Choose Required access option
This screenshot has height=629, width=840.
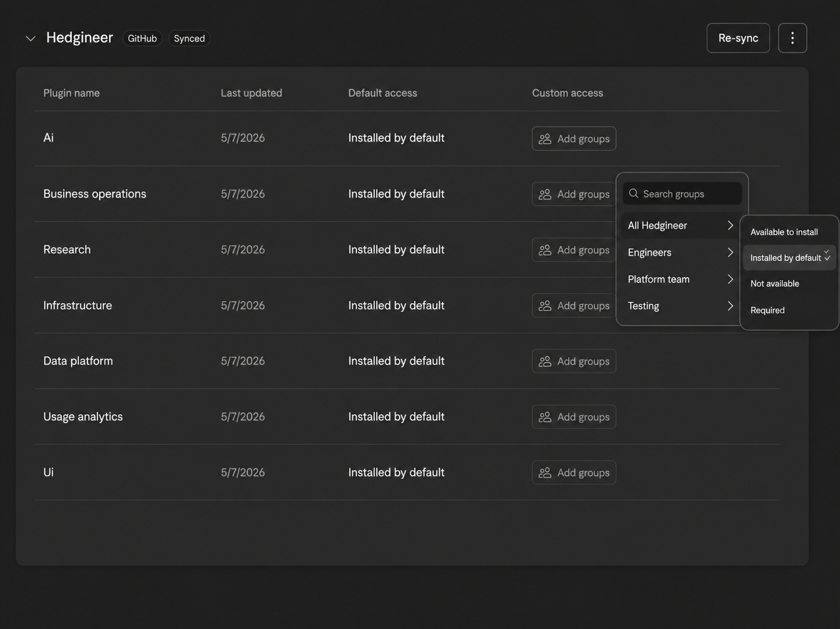click(x=790, y=310)
